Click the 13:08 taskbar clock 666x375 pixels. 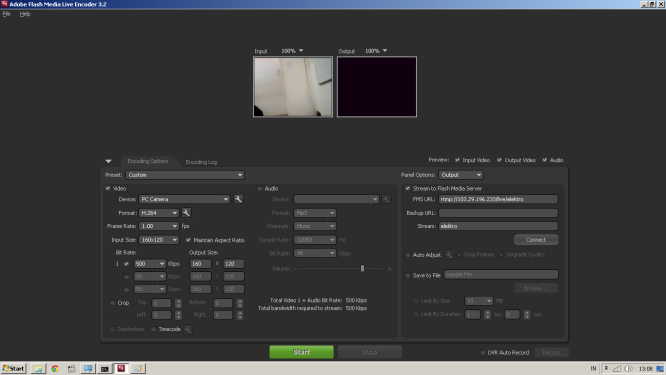coord(646,369)
